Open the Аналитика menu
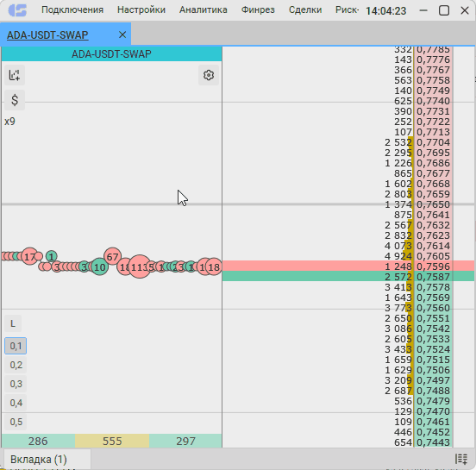The width and height of the screenshot is (476, 470). tap(204, 10)
